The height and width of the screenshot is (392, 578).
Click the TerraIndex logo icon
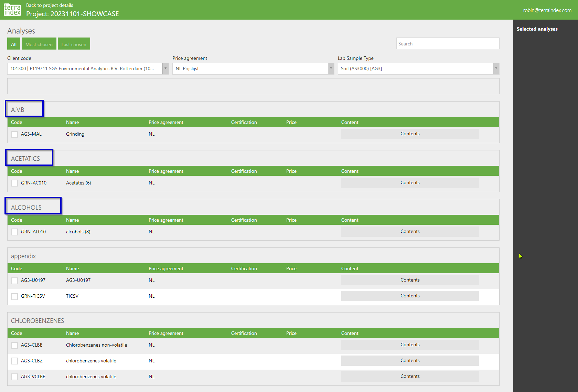[12, 10]
